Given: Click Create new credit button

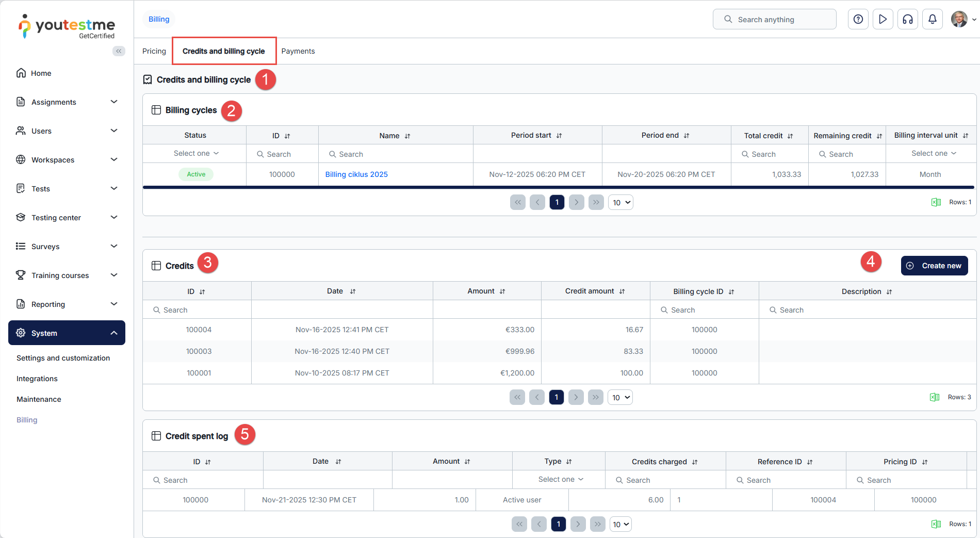Looking at the screenshot, I should coord(934,266).
